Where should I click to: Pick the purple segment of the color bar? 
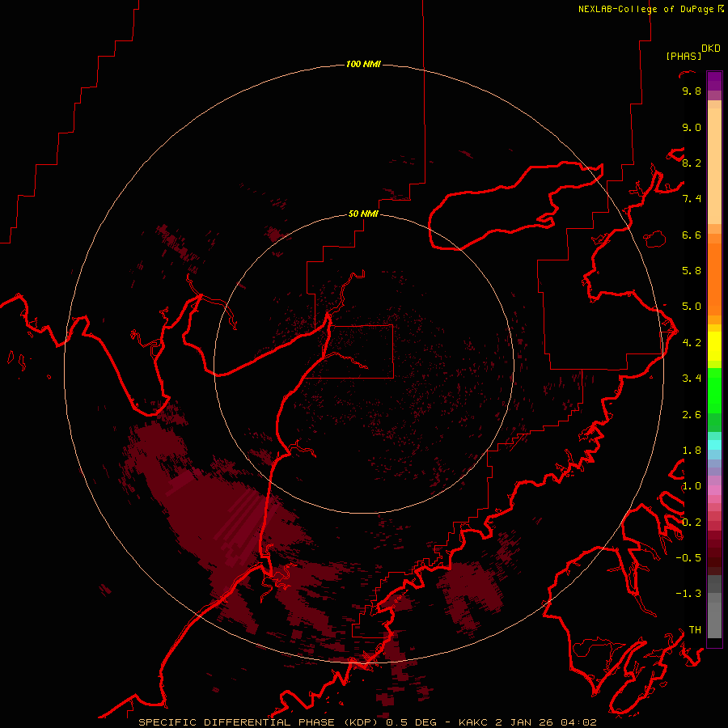click(714, 81)
